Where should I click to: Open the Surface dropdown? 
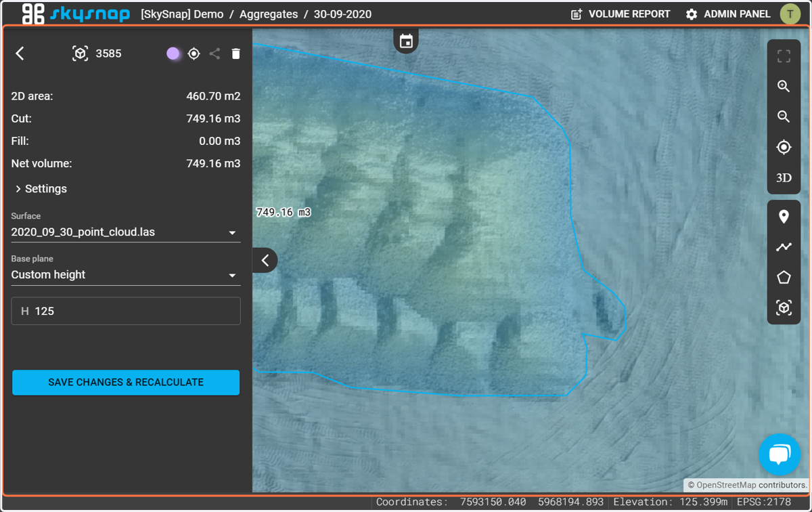click(x=126, y=232)
